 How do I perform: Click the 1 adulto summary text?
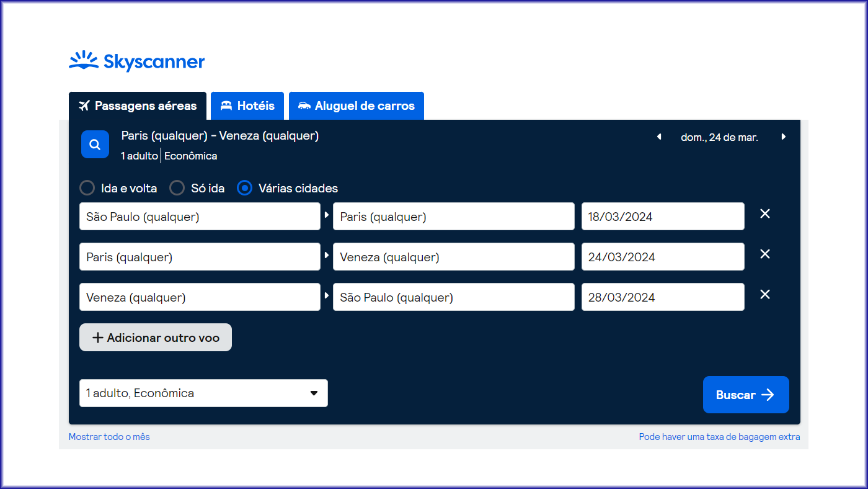[139, 156]
